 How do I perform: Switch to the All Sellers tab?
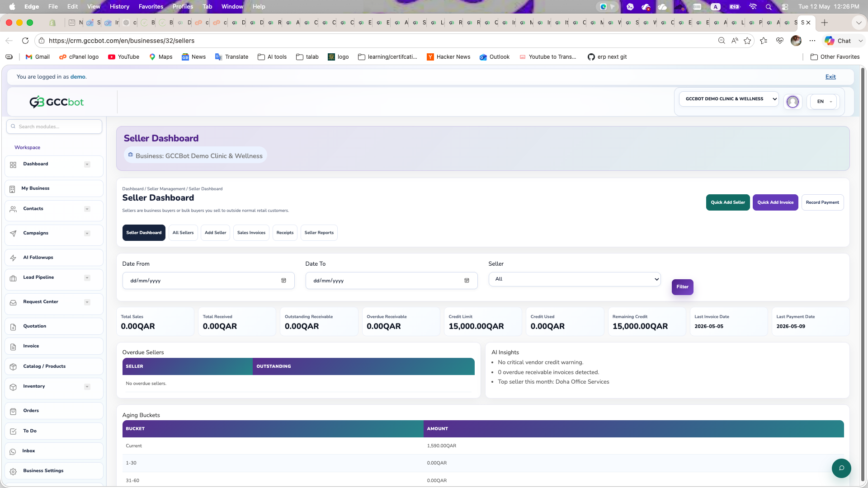coord(183,233)
